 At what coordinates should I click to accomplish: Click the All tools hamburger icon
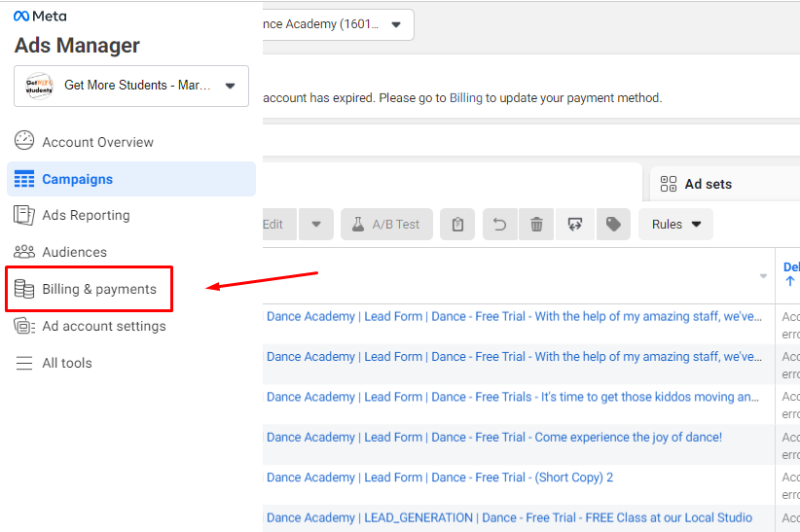[24, 363]
